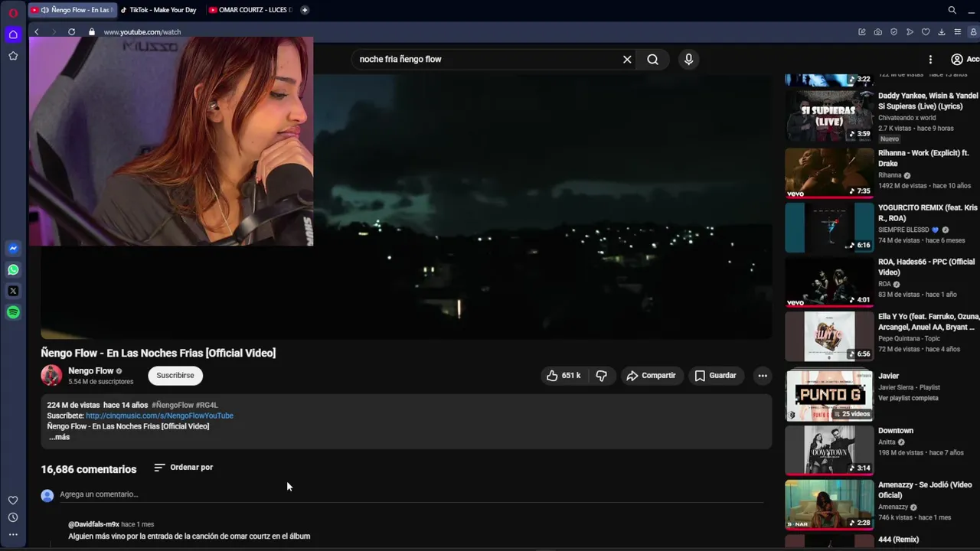Open Ella Y Yo suggested video thumbnail
Image resolution: width=980 pixels, height=551 pixels.
click(x=829, y=337)
